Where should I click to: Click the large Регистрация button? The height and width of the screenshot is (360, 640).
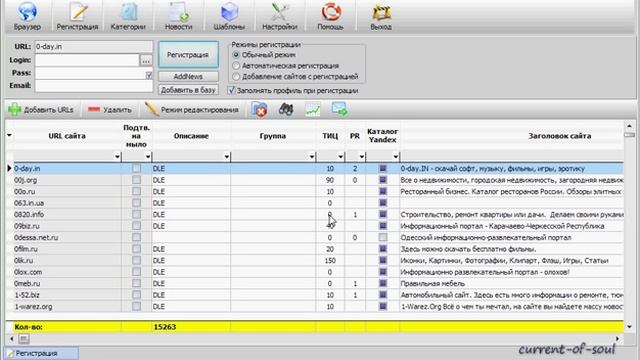(x=188, y=55)
